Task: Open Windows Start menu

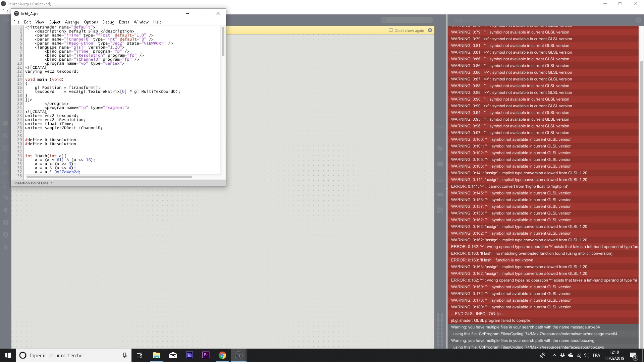Action: 8,355
